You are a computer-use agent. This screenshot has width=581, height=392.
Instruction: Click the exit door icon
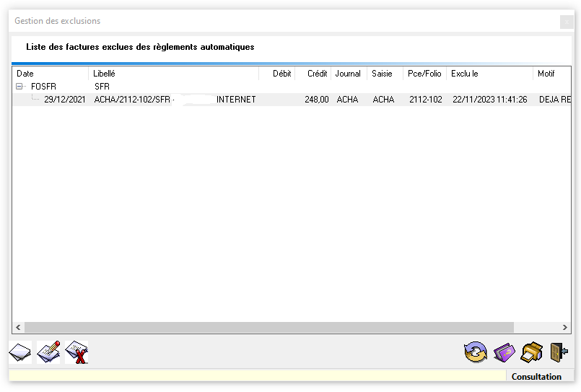click(559, 352)
